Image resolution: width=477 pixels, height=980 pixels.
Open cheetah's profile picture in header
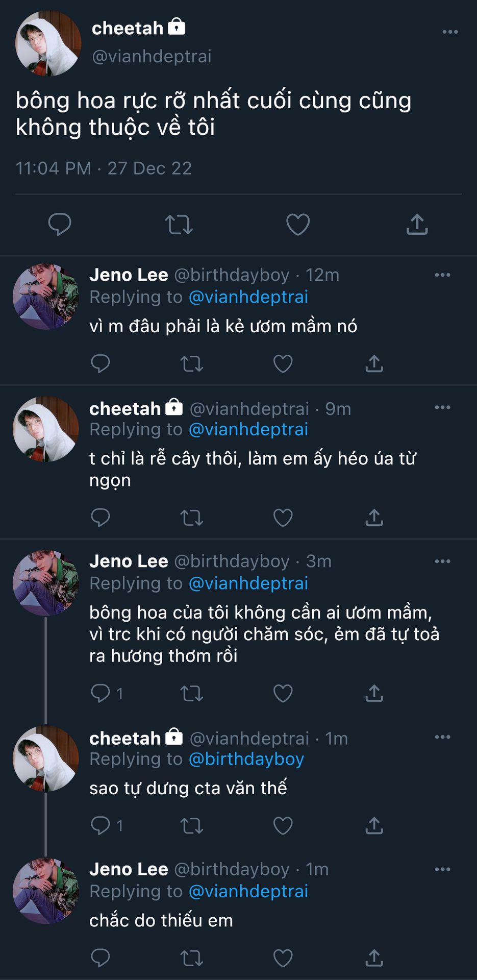click(x=48, y=44)
